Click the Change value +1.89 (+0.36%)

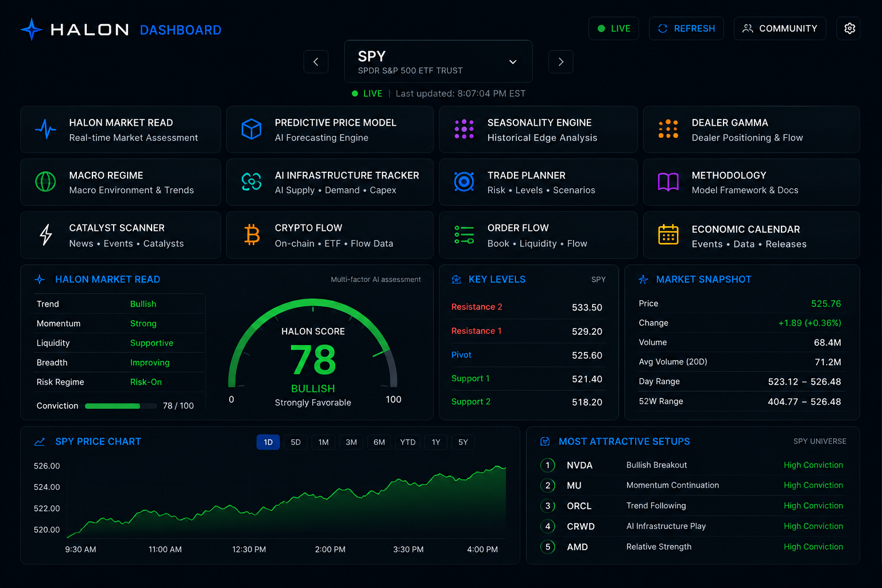810,323
